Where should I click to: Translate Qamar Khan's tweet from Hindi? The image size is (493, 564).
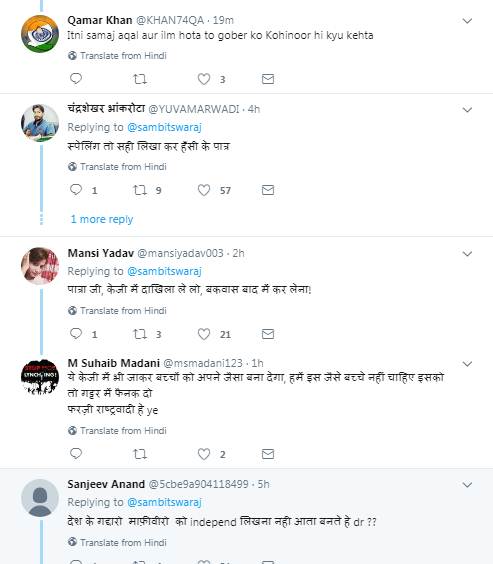[x=118, y=56]
